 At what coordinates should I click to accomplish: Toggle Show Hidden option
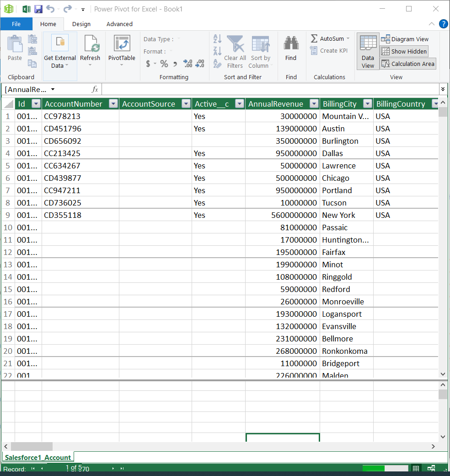click(404, 51)
